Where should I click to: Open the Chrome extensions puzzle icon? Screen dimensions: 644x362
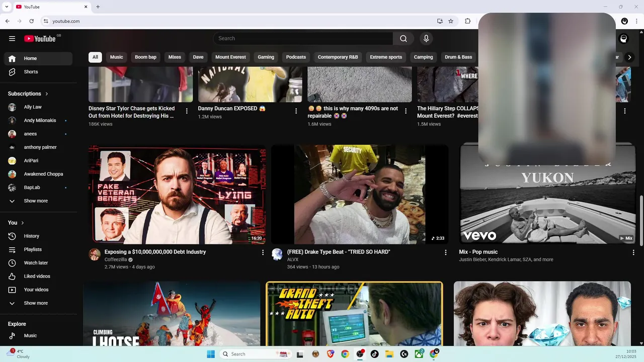pyautogui.click(x=467, y=21)
